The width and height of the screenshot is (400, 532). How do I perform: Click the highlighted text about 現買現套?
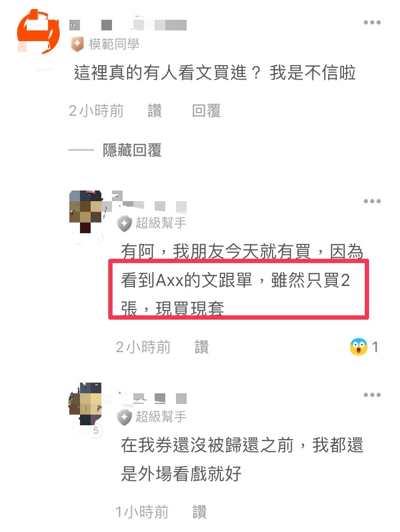173,308
